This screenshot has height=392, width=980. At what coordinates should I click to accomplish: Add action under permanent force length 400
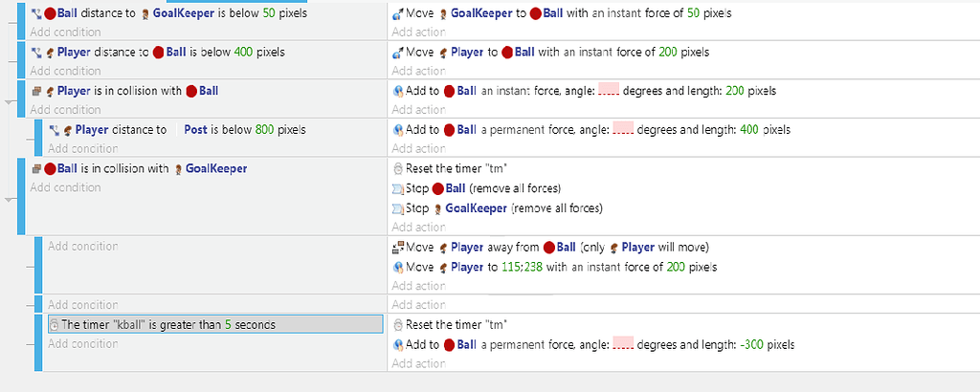click(x=419, y=148)
